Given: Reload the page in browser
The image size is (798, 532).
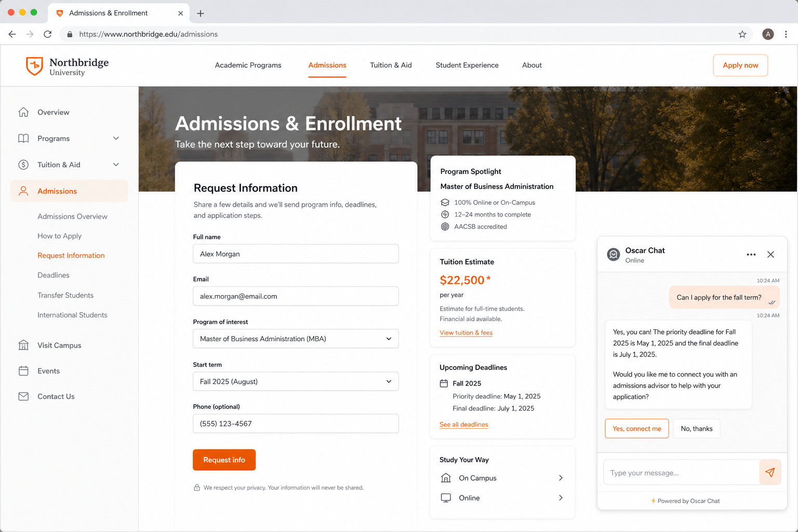Looking at the screenshot, I should [x=48, y=34].
